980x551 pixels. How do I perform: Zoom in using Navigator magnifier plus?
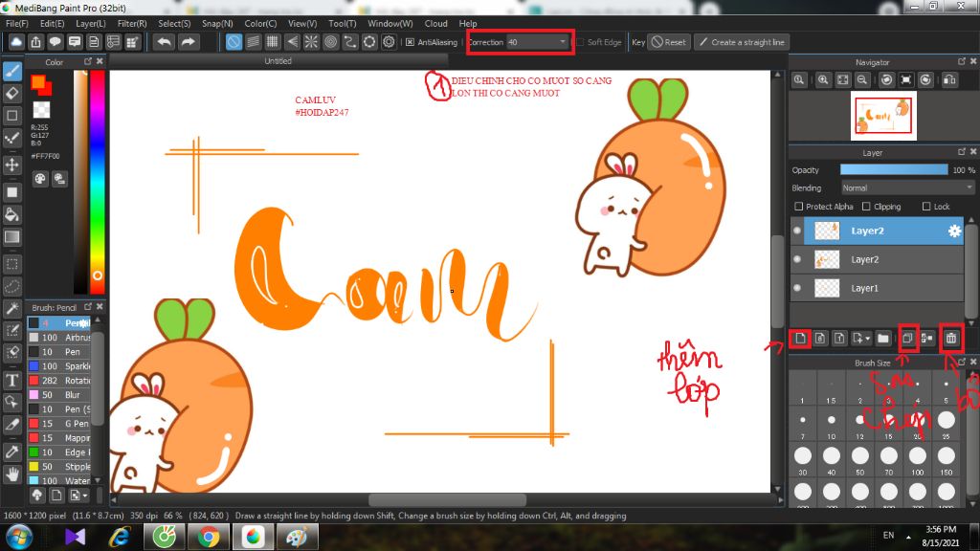click(823, 80)
